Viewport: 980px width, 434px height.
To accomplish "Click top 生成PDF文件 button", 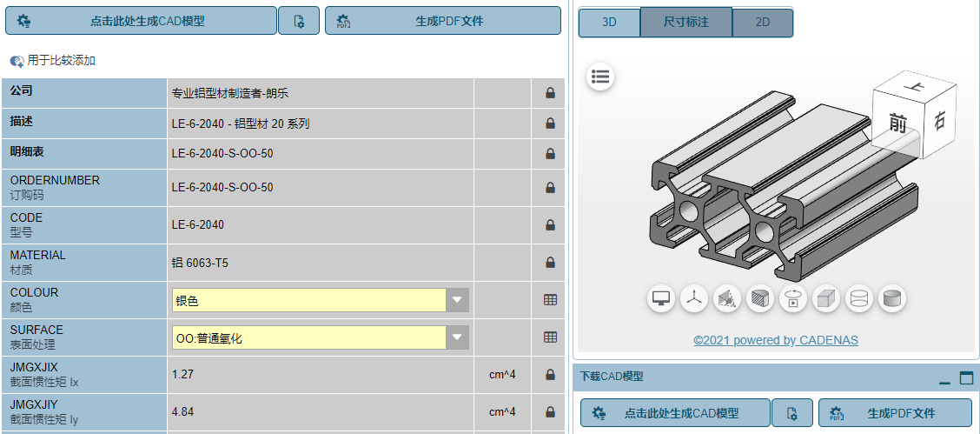I will pos(442,21).
